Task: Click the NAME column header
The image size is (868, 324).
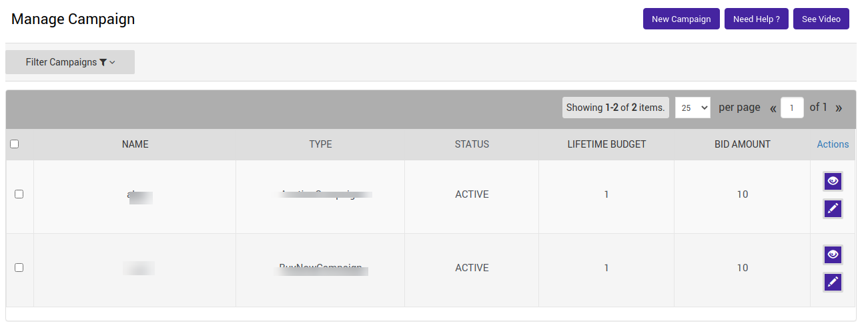Action: 135,144
